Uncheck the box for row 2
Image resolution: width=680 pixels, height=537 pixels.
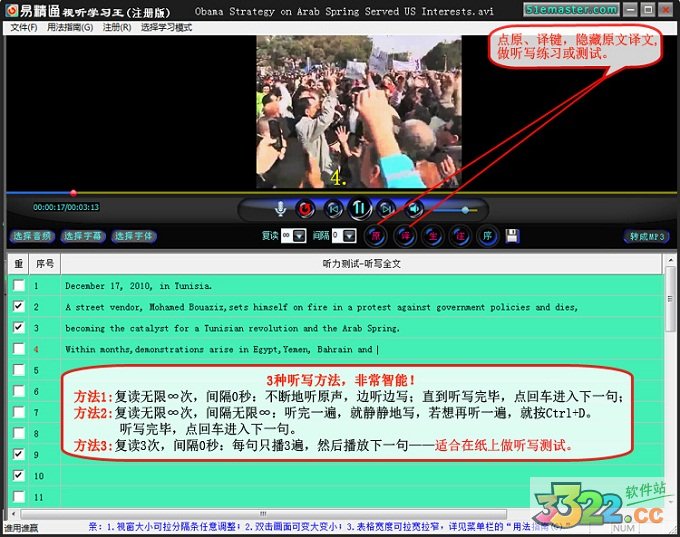coord(19,306)
